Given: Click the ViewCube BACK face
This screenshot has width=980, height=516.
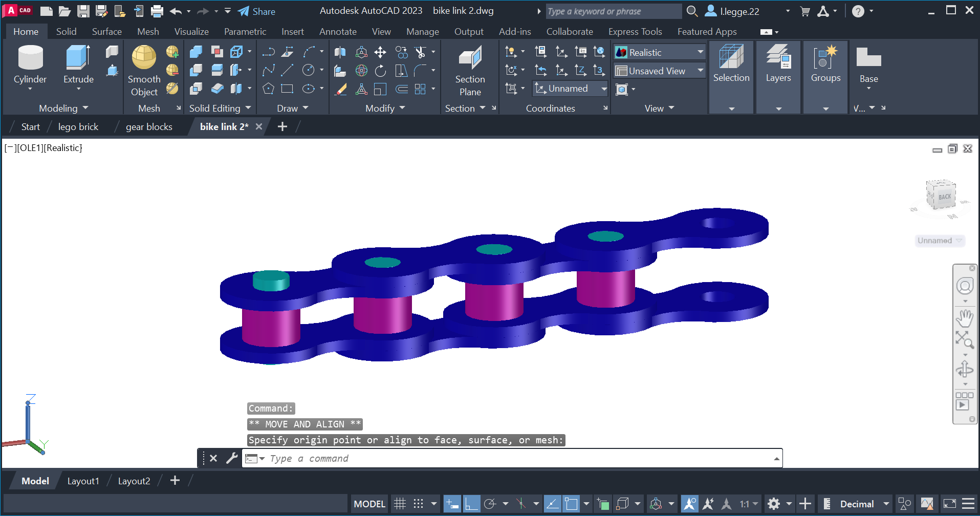Looking at the screenshot, I should point(944,197).
